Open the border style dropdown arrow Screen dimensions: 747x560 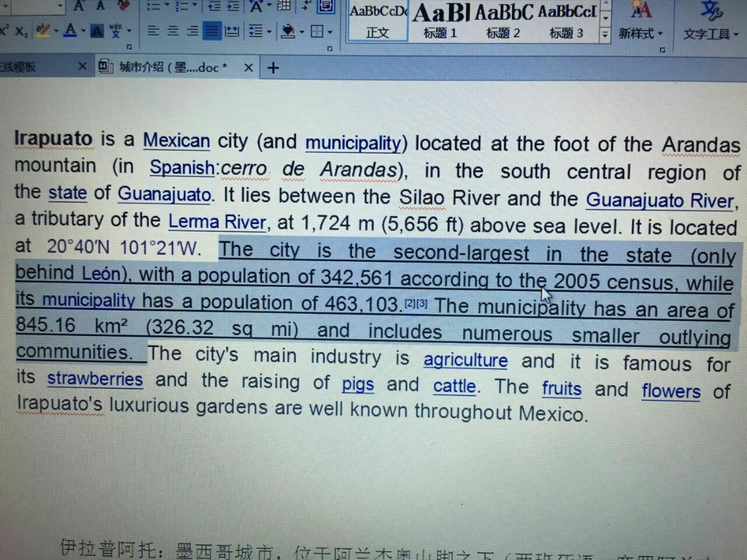coord(330,32)
